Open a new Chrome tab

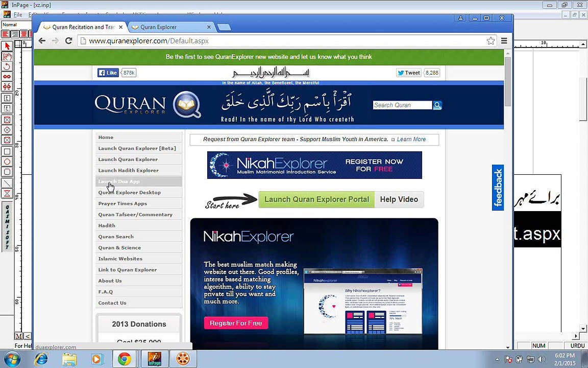[224, 27]
